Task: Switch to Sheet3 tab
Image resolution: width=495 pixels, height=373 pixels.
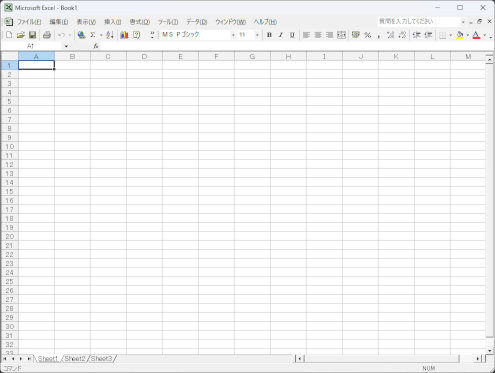Action: pos(101,359)
